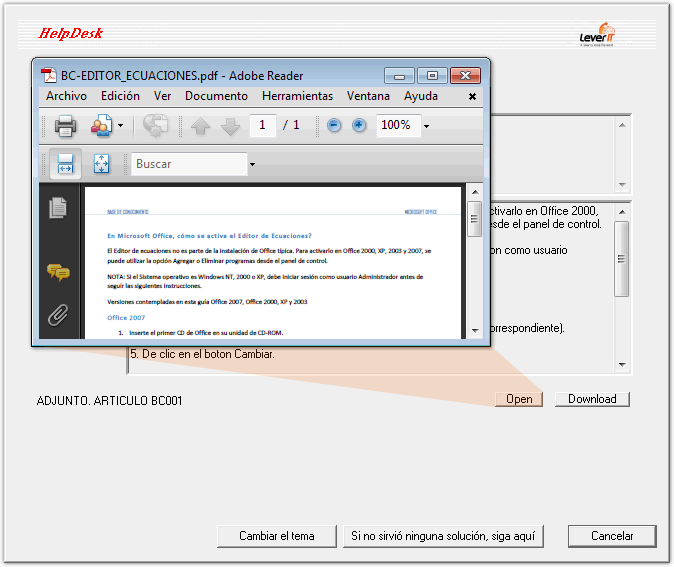Open the Edición menu
The image size is (674, 567).
point(120,96)
